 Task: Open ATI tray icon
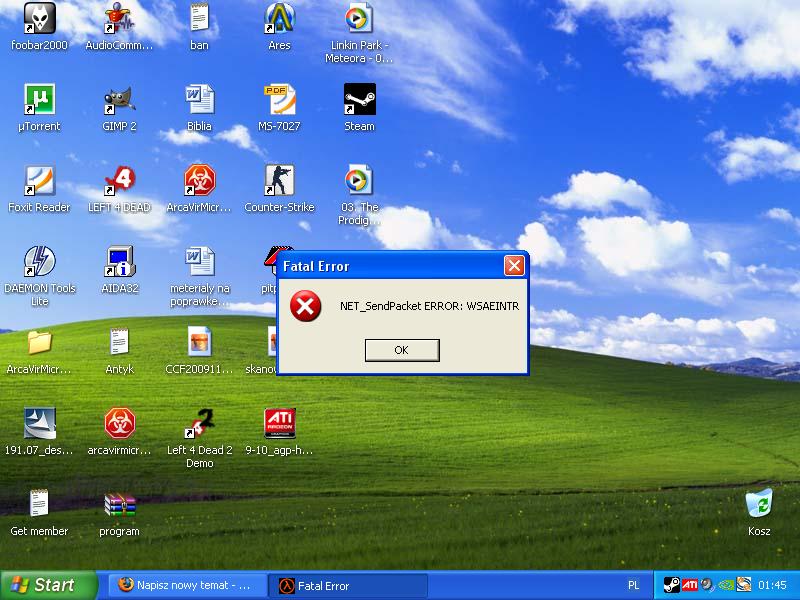pyautogui.click(x=689, y=585)
